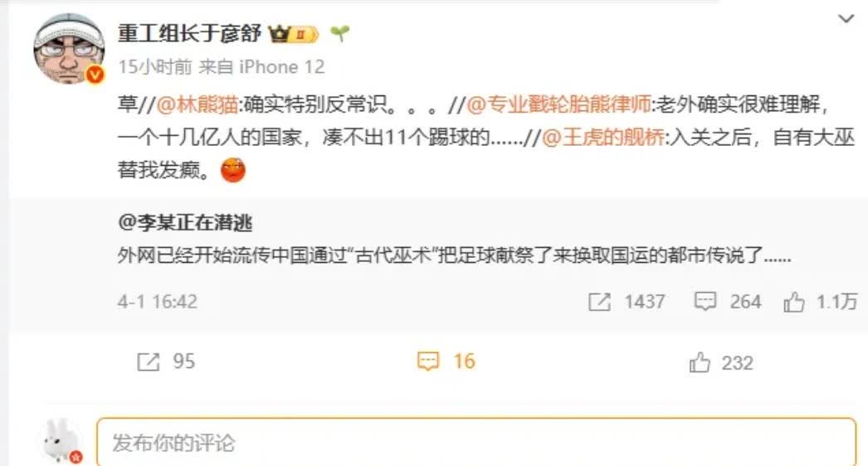Open username 重工组长于彦舒 profile link
Screen dimensions: 868x466
(x=189, y=33)
